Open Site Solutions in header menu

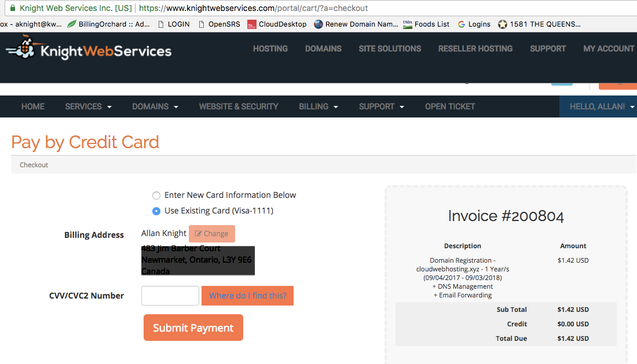[390, 49]
